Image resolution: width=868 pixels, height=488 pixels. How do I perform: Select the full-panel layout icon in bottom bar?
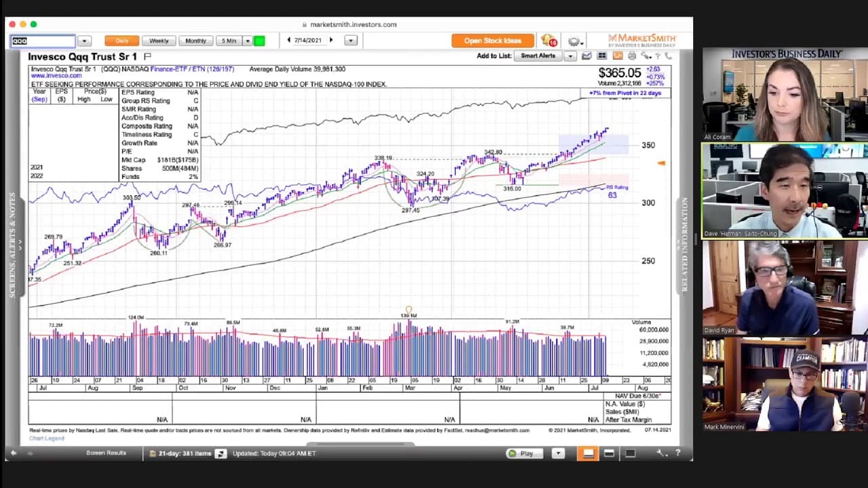coord(630,453)
